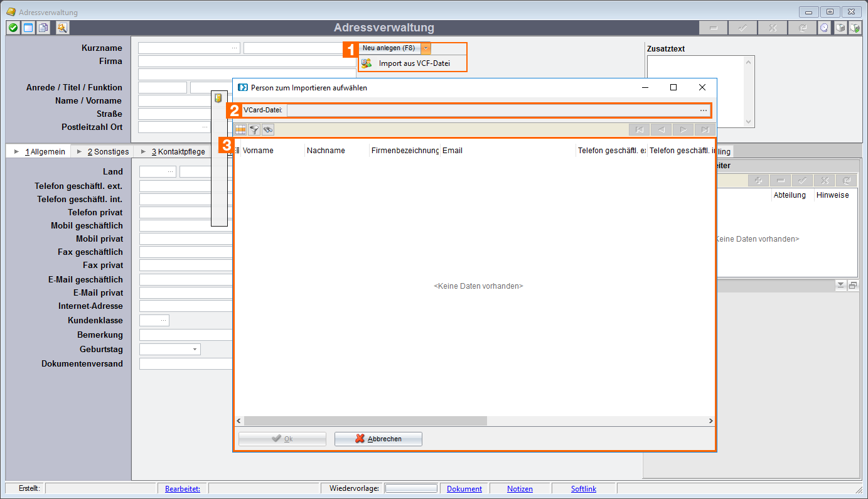
Task: Click the checkmark save icon in the header bar
Action: (x=742, y=28)
